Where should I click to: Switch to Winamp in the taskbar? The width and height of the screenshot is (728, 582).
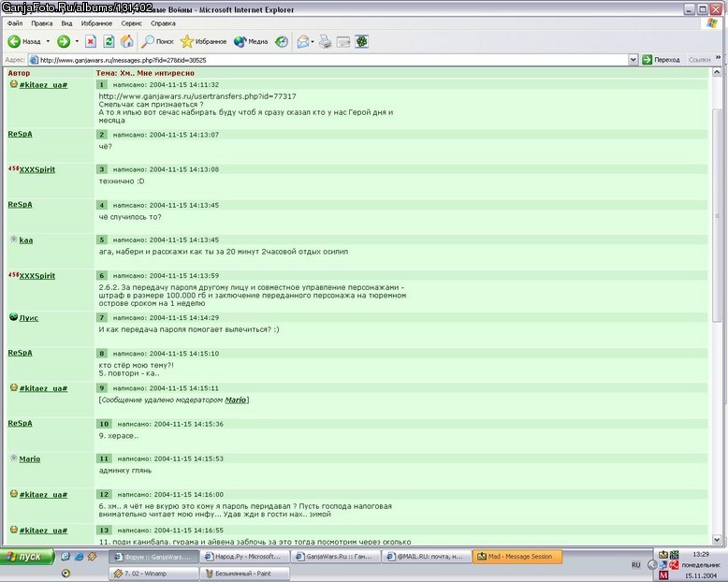[154, 574]
